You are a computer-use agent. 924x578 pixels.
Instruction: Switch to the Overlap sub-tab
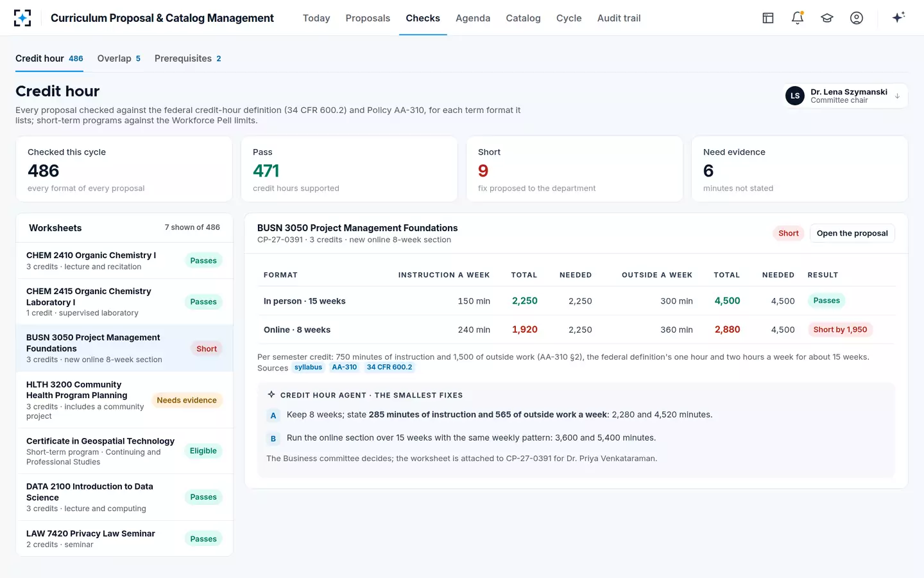[x=119, y=58]
